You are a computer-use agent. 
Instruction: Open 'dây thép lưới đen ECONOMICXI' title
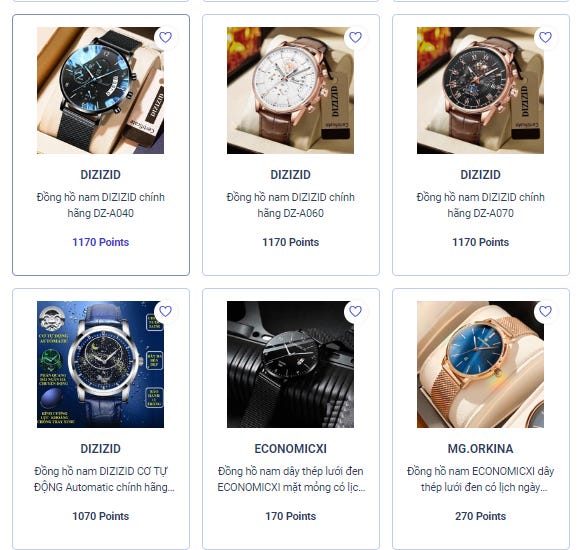pos(290,479)
